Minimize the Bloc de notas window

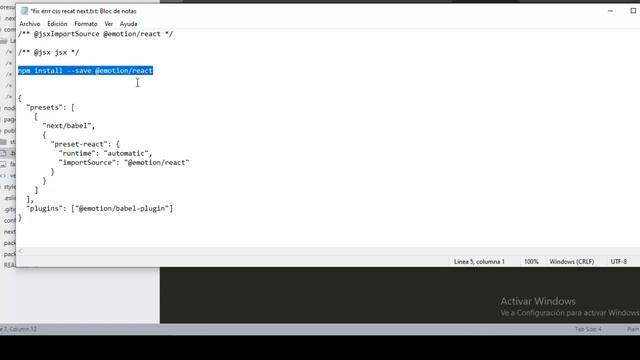click(x=610, y=11)
